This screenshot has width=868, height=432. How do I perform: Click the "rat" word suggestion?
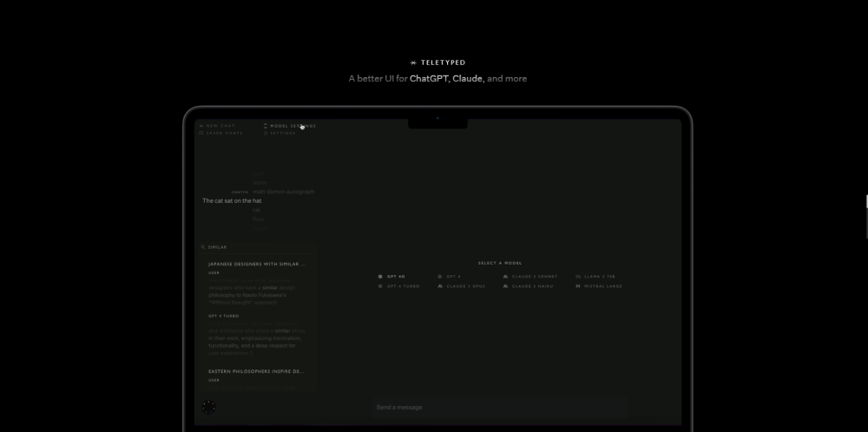(257, 210)
